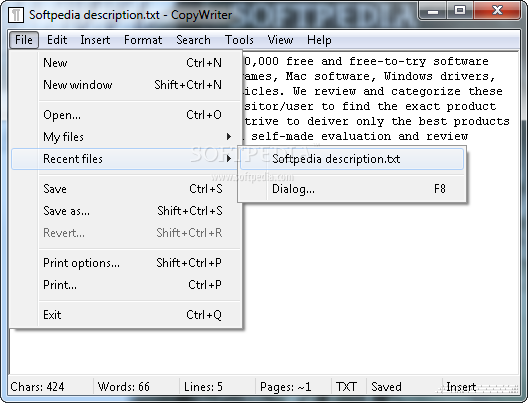Choose Print... menu entry
The height and width of the screenshot is (403, 528).
coord(127,285)
